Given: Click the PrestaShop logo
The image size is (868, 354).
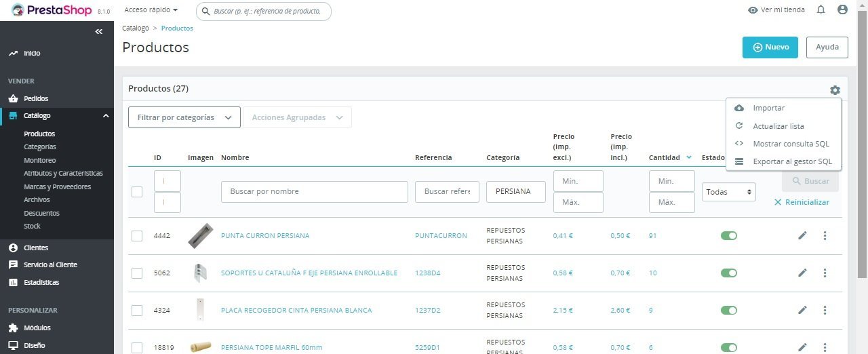Looking at the screenshot, I should point(51,10).
